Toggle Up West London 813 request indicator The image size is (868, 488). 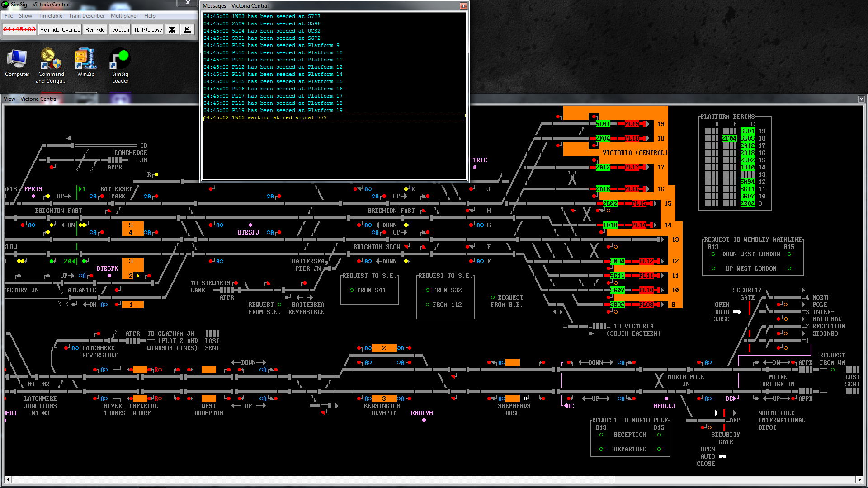713,268
